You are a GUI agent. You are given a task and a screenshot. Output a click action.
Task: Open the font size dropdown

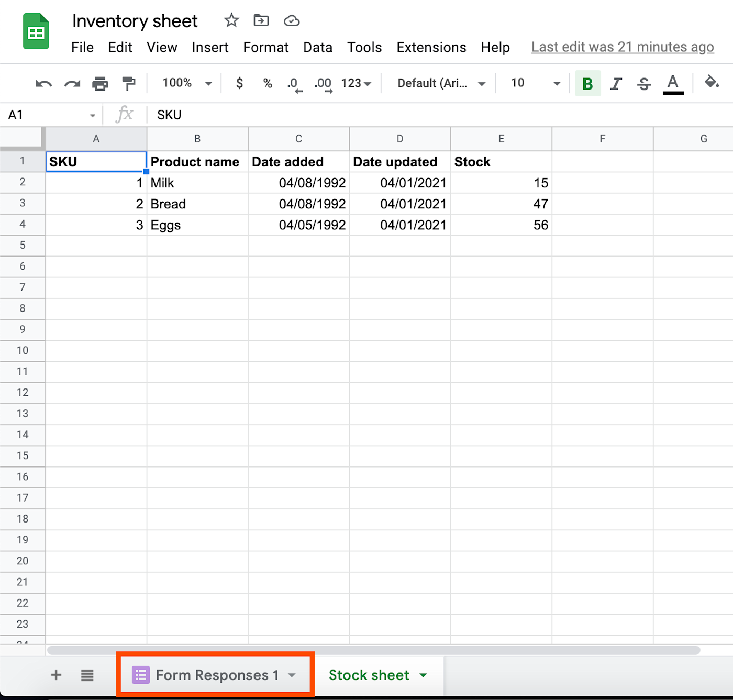(x=535, y=83)
